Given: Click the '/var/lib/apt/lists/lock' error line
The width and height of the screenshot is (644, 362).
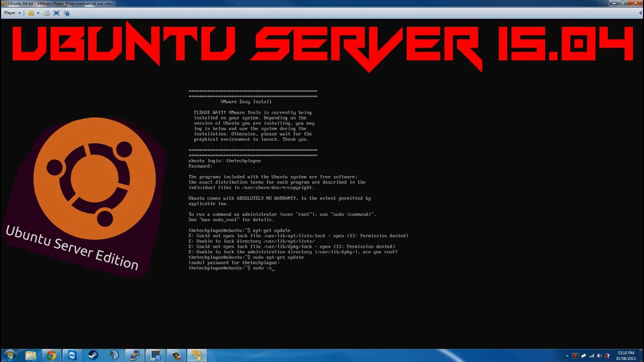Looking at the screenshot, I should [298, 236].
